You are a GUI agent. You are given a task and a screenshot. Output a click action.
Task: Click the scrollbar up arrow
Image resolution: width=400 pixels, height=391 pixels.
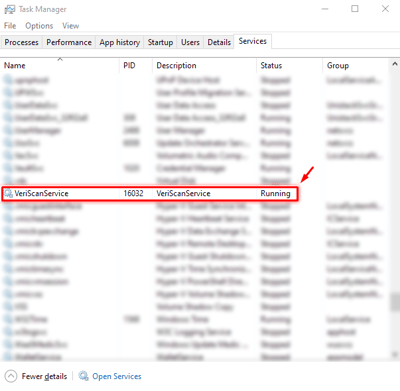pos(395,64)
